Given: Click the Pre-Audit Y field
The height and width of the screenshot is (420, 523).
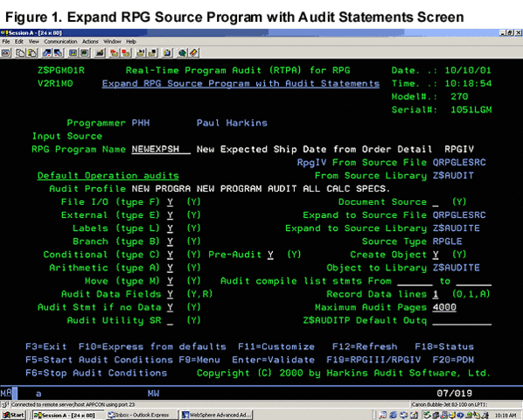Looking at the screenshot, I should [270, 255].
